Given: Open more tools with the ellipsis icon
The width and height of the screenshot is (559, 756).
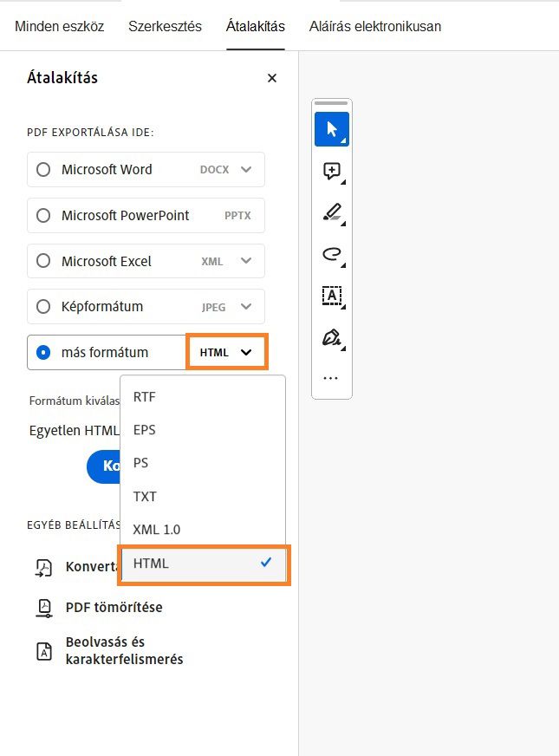Looking at the screenshot, I should point(332,376).
